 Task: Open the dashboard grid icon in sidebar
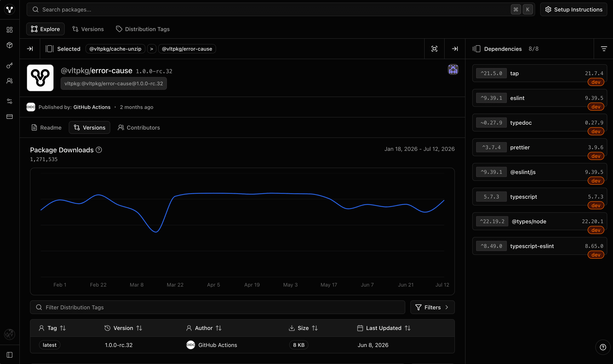(x=10, y=30)
